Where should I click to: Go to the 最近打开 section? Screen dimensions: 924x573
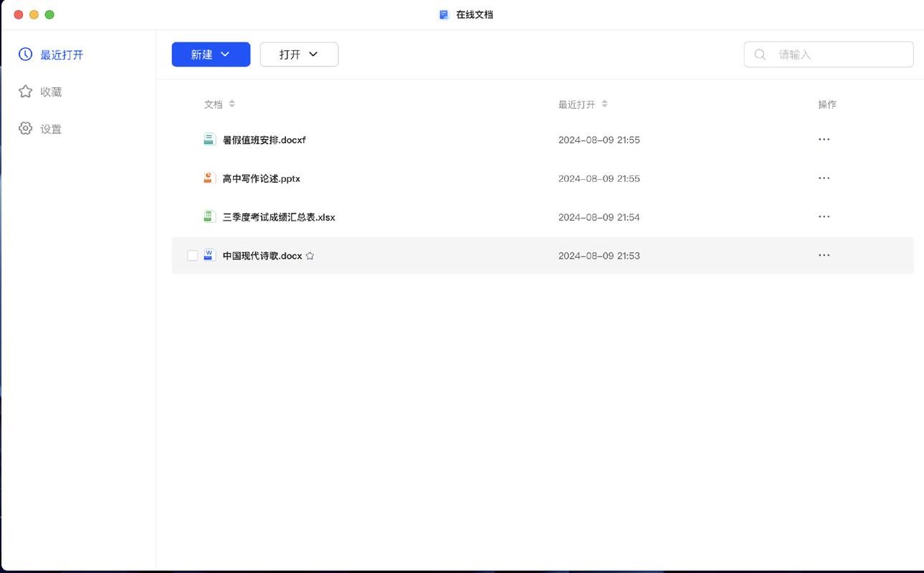tap(62, 54)
